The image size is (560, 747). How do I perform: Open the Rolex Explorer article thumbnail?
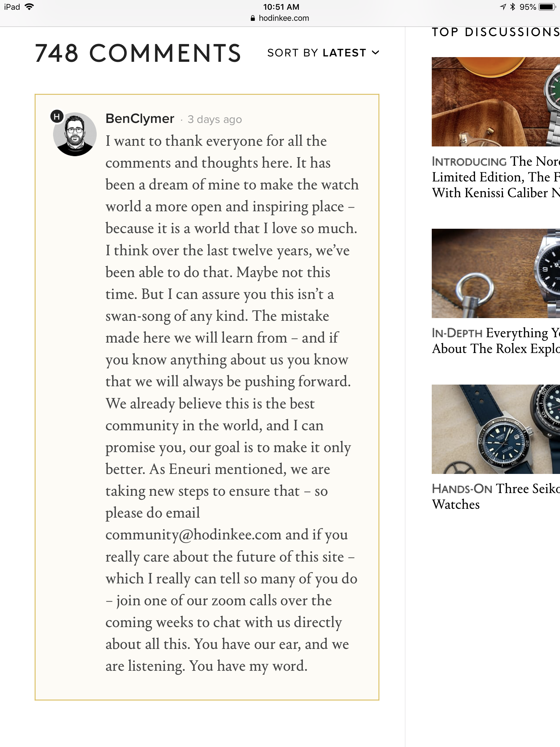496,273
